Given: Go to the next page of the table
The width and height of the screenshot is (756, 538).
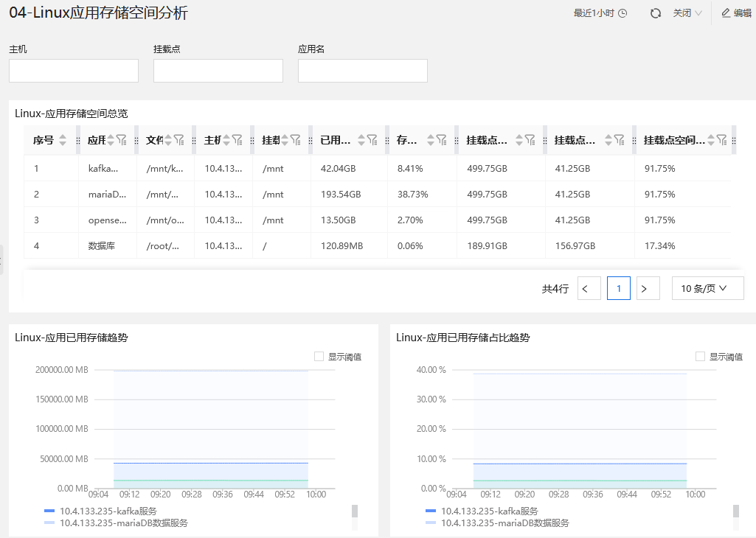Looking at the screenshot, I should pyautogui.click(x=648, y=288).
